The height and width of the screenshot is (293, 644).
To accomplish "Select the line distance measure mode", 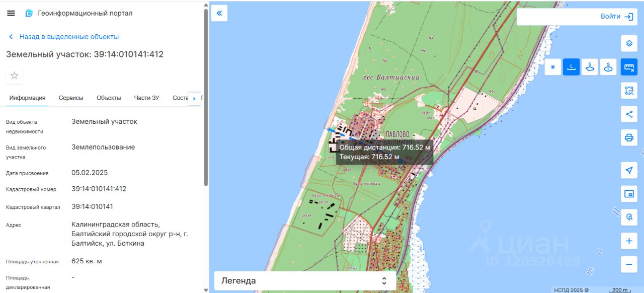I will pyautogui.click(x=571, y=67).
